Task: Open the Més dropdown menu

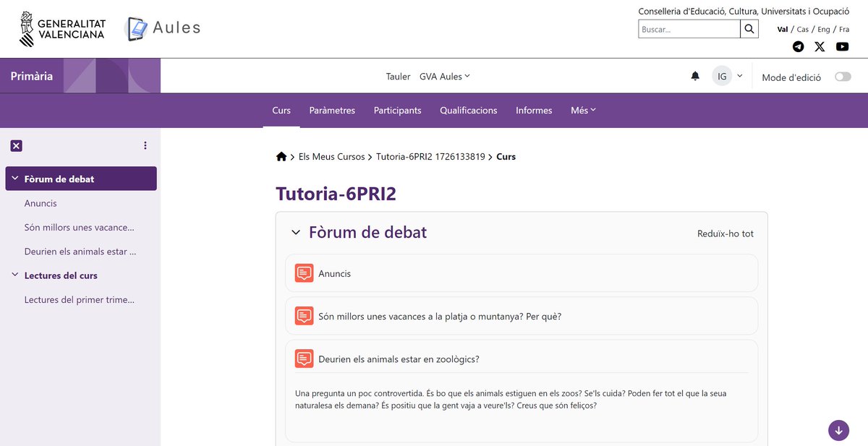Action: 583,110
